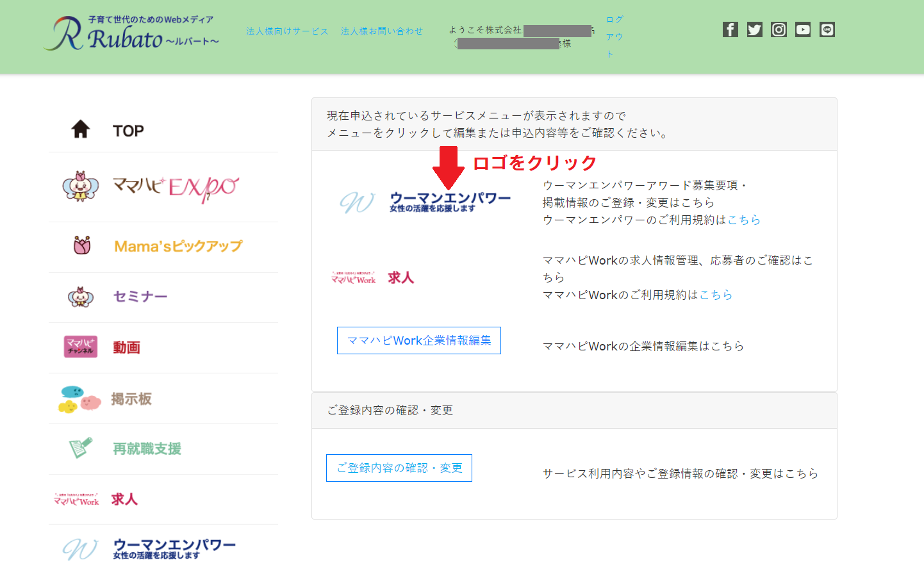Click the Rubato site logo
The image size is (924, 574).
click(x=132, y=33)
